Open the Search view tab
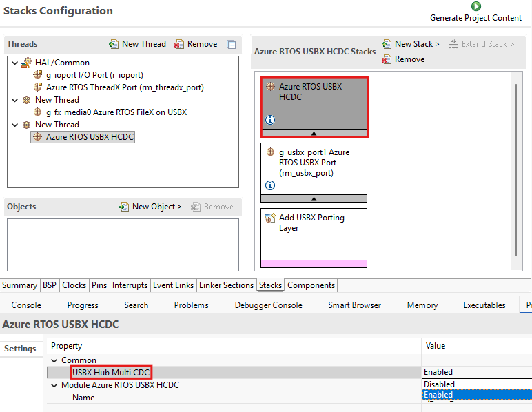 click(x=136, y=305)
